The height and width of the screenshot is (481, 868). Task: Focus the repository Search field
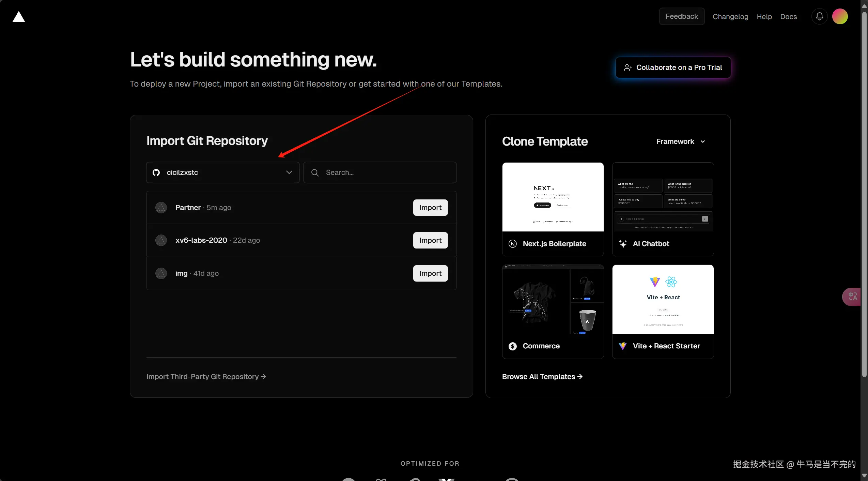coord(380,172)
